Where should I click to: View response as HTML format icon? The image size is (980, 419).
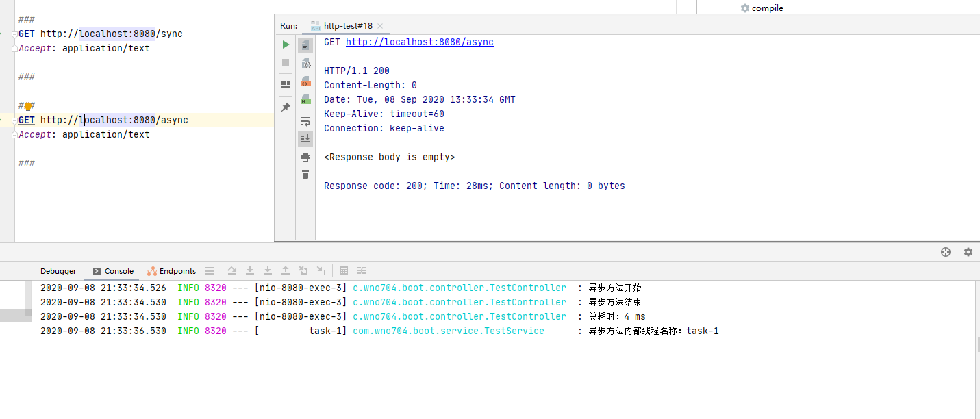[305, 99]
